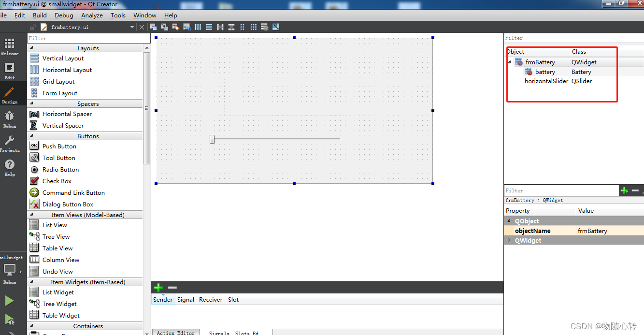This screenshot has width=644, height=335.
Task: Click the property editor filter field
Action: (x=561, y=190)
